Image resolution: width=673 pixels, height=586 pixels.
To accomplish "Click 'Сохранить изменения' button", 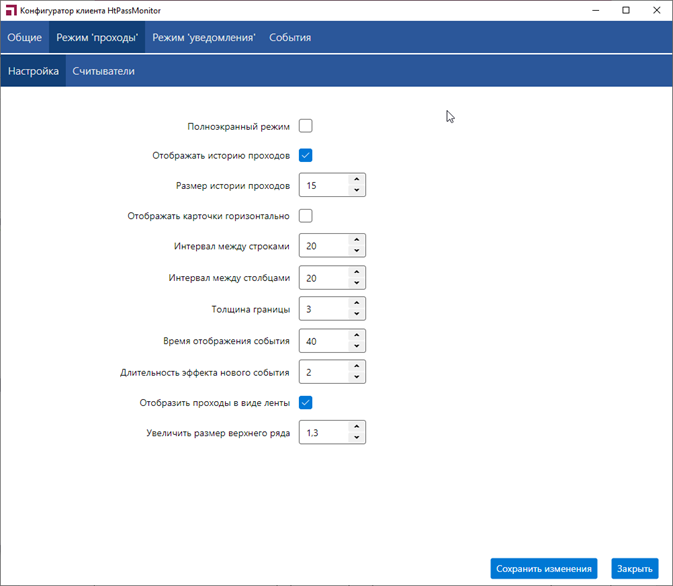I will pyautogui.click(x=544, y=568).
